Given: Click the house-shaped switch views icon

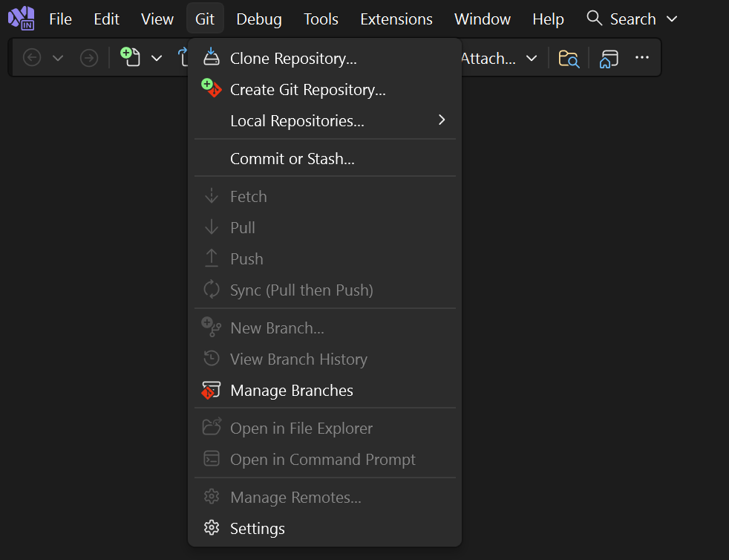Looking at the screenshot, I should pyautogui.click(x=609, y=58).
